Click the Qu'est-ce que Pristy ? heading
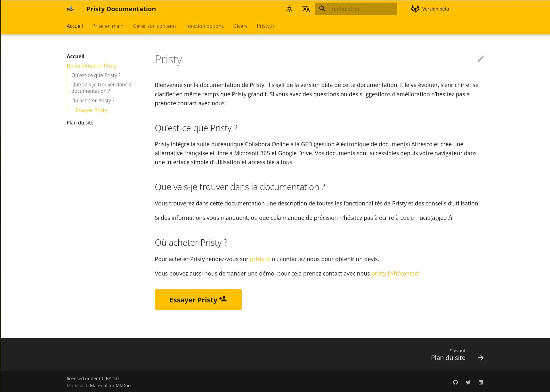The width and height of the screenshot is (550, 392). tap(196, 128)
